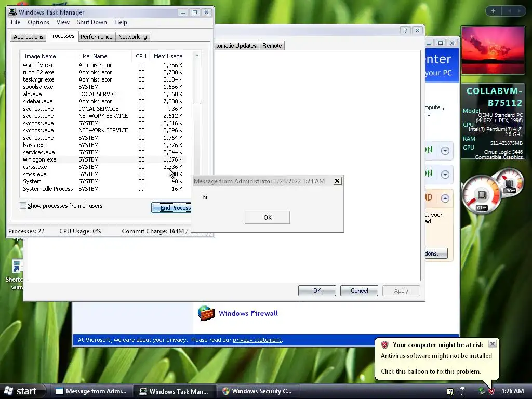
Task: Collapse the third section chevron in Security Center
Action: (445, 198)
